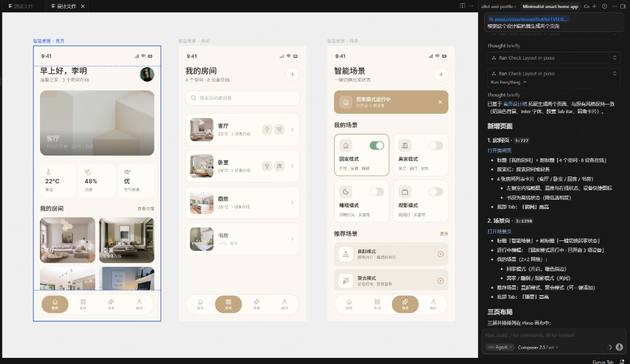Screen dimensions: 630x364
Task: Click the 首页设计稿 link in the summary
Action: [515, 104]
